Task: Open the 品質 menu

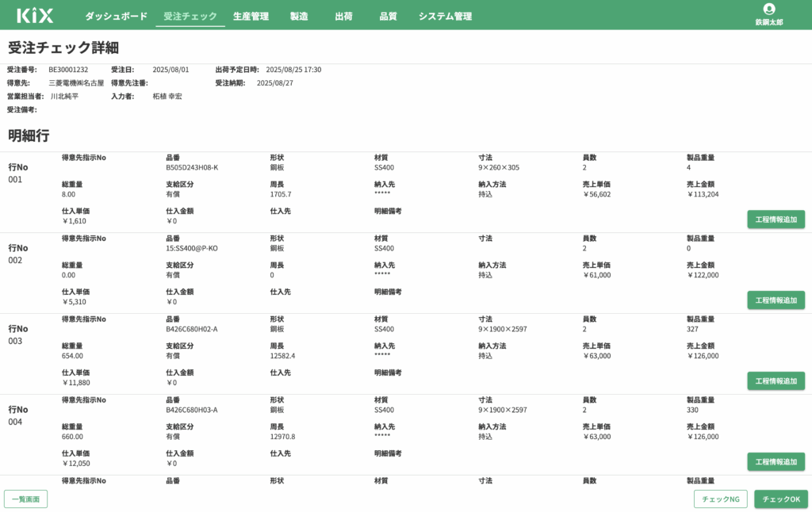Action: 388,16
